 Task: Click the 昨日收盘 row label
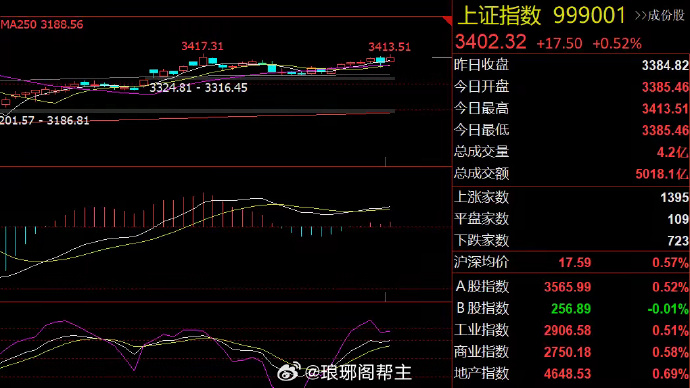click(x=481, y=65)
